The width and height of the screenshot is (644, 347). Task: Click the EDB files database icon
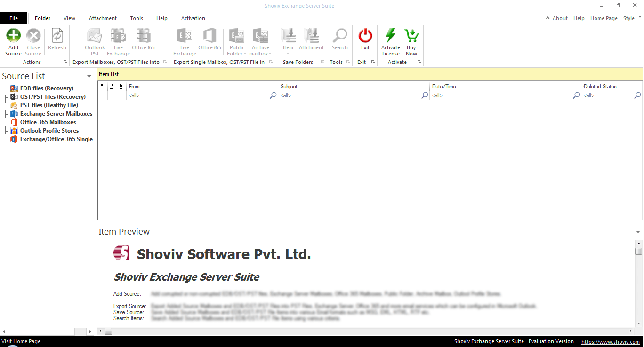point(14,88)
